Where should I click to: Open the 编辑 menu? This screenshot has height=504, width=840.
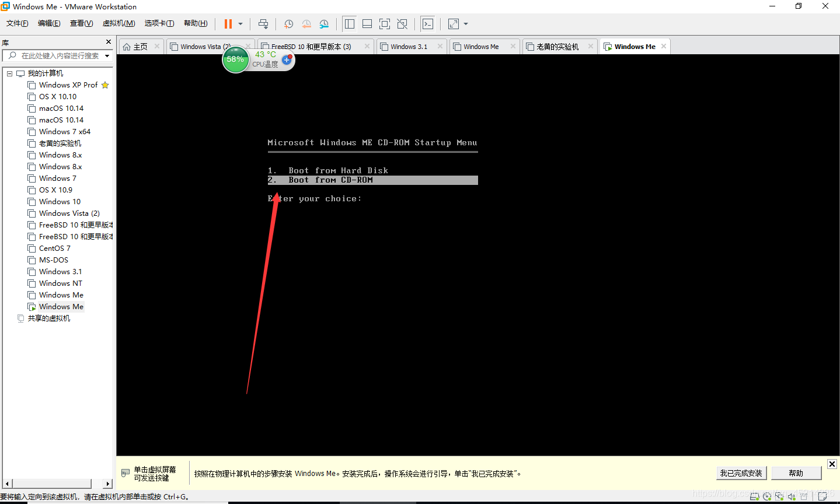pyautogui.click(x=49, y=23)
